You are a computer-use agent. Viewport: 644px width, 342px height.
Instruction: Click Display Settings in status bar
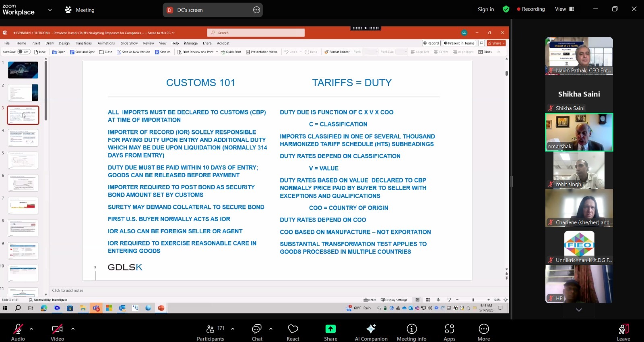[394, 300]
